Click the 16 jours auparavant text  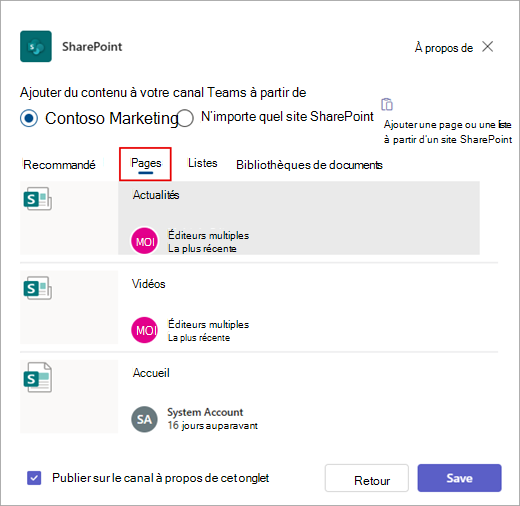[x=213, y=426]
